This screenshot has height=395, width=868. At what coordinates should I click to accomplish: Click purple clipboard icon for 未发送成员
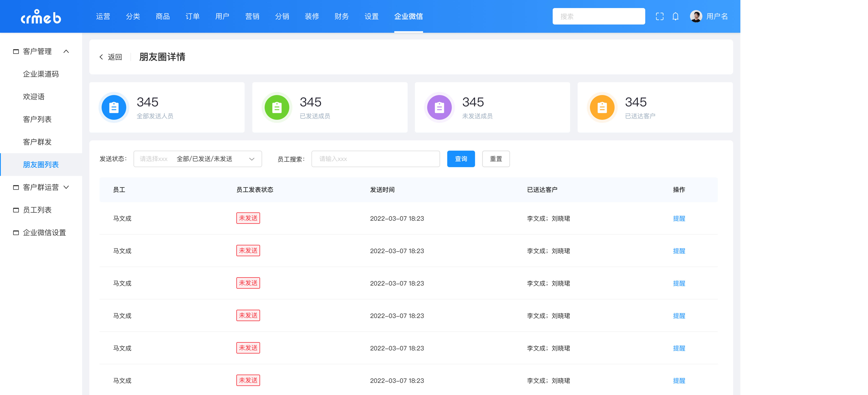click(x=439, y=107)
